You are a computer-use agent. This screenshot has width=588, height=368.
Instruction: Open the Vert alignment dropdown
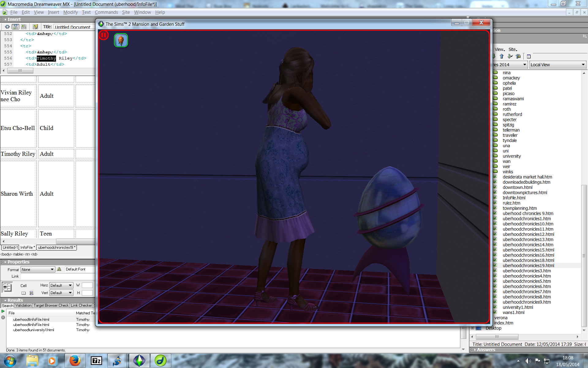61,293
